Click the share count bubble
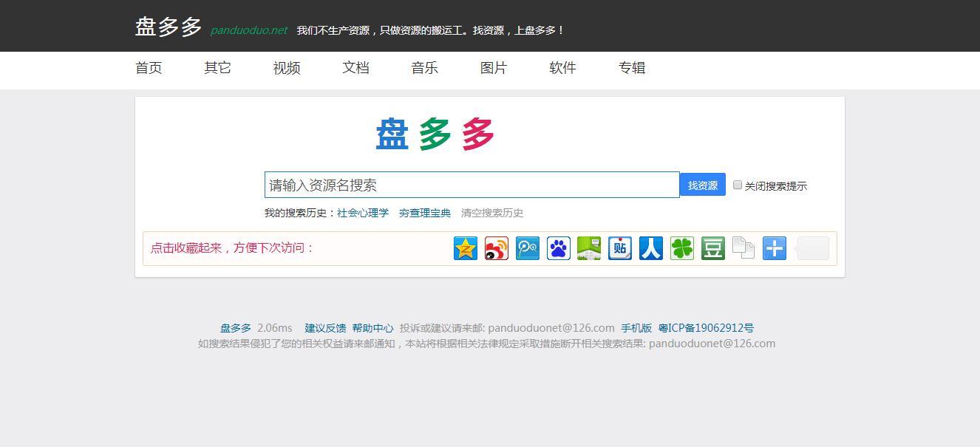The image size is (980, 447). pos(812,248)
